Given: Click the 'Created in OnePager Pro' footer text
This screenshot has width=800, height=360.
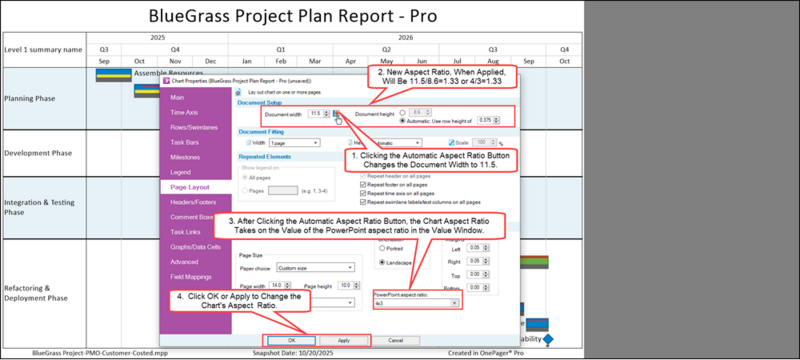Looking at the screenshot, I should coord(486,353).
